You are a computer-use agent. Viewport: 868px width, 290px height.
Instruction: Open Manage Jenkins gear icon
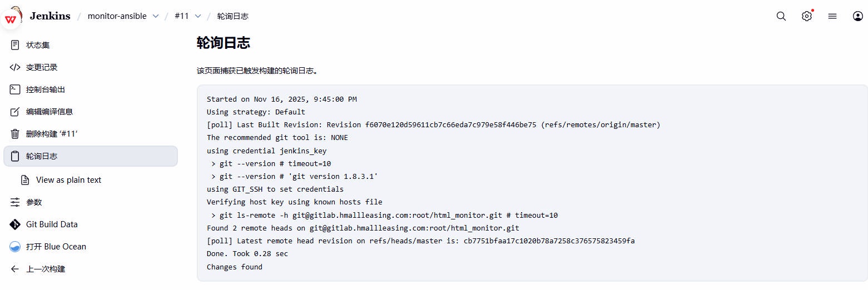(807, 16)
